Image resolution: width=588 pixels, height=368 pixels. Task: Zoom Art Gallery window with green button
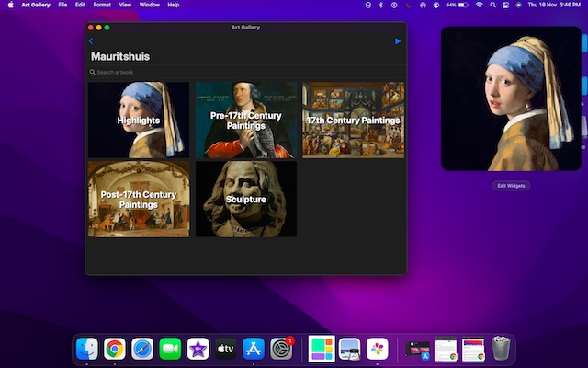click(107, 28)
